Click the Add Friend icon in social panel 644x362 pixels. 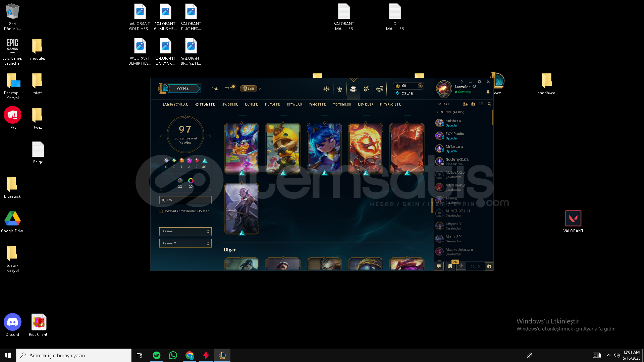pyautogui.click(x=465, y=104)
